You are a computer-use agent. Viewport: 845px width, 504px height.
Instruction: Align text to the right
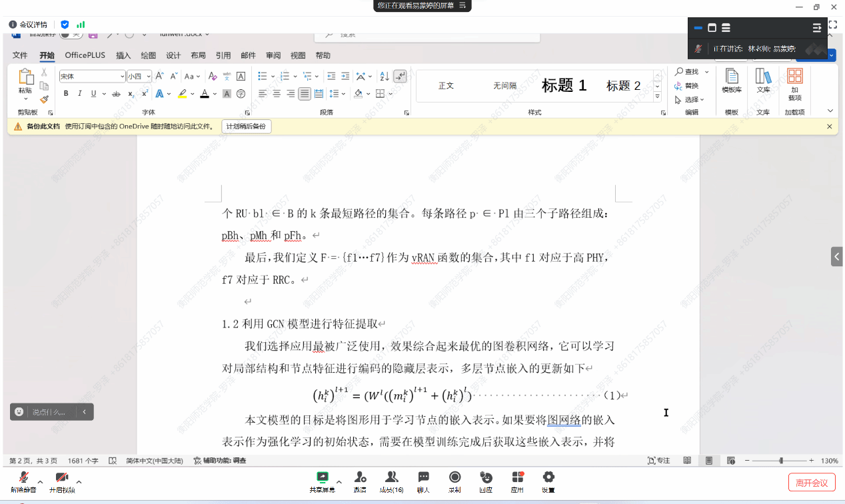point(291,94)
